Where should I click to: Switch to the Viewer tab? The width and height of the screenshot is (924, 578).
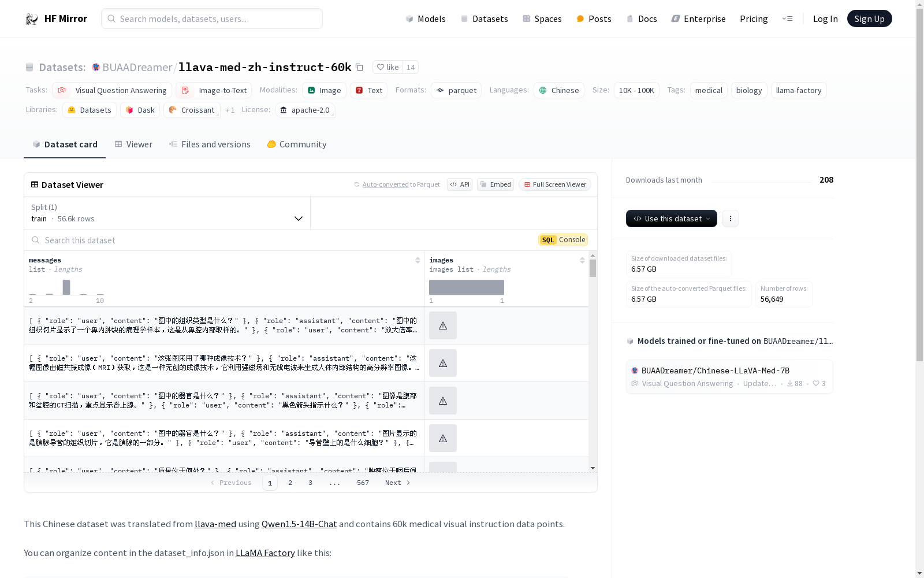tap(133, 144)
